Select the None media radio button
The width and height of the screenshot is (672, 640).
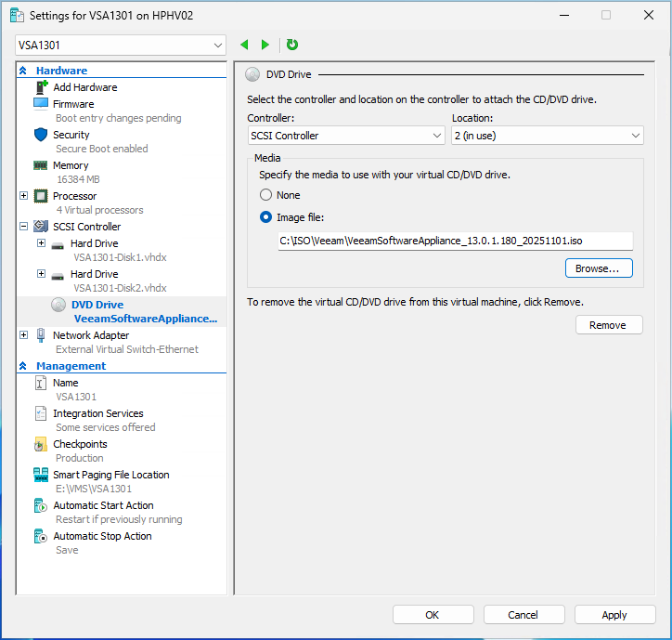pyautogui.click(x=266, y=195)
